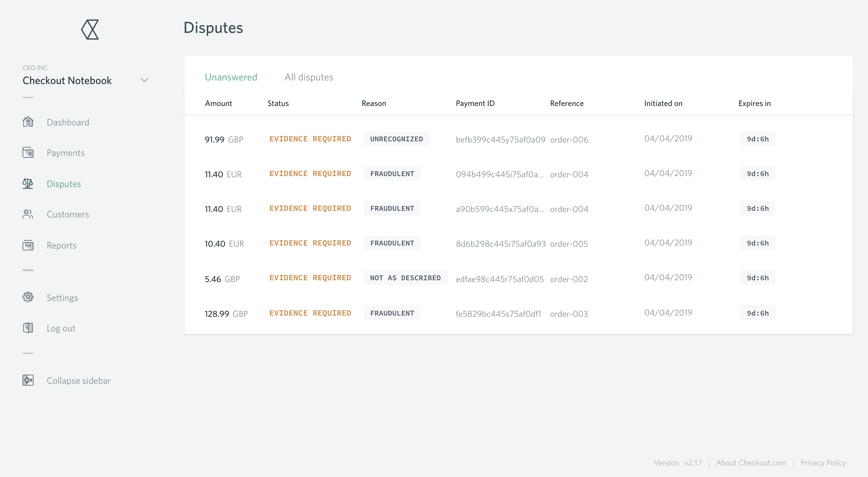868x477 pixels.
Task: Select payment ID fe5829bc445s75af0df1
Action: click(x=498, y=314)
